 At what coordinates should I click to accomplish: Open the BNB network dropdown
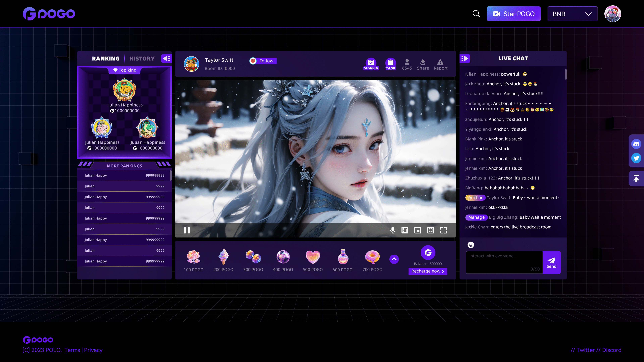point(572,14)
